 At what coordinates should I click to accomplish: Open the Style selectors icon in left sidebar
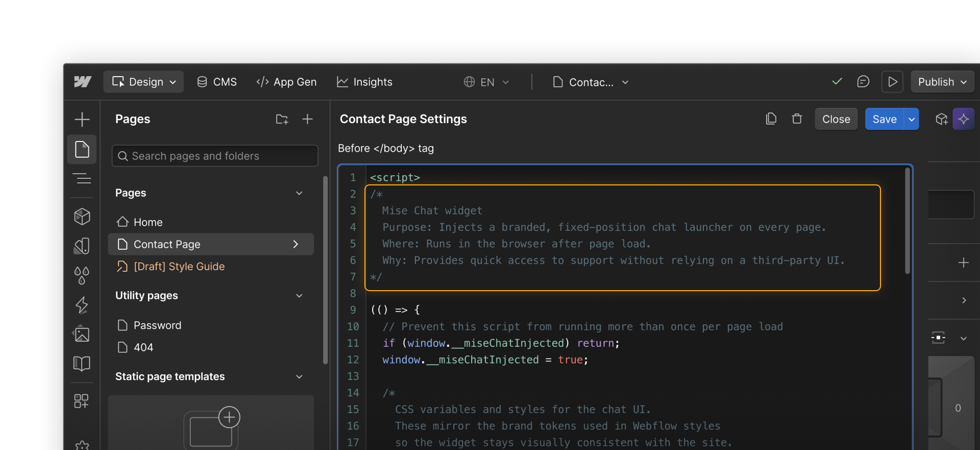pos(82,246)
